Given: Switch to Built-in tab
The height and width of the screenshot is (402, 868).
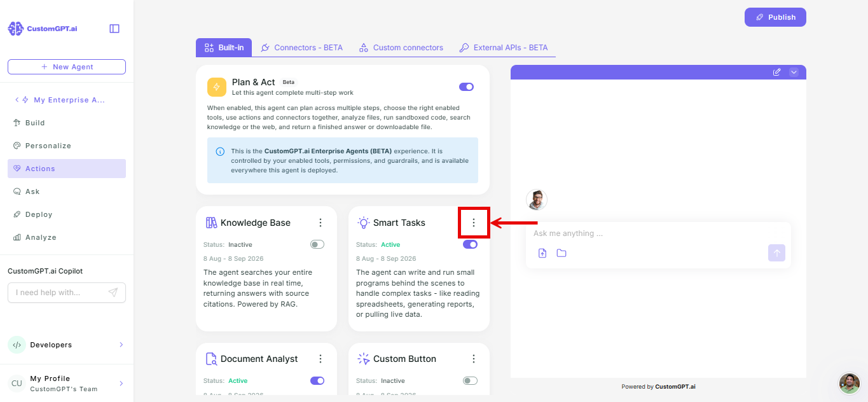Looking at the screenshot, I should (x=224, y=48).
